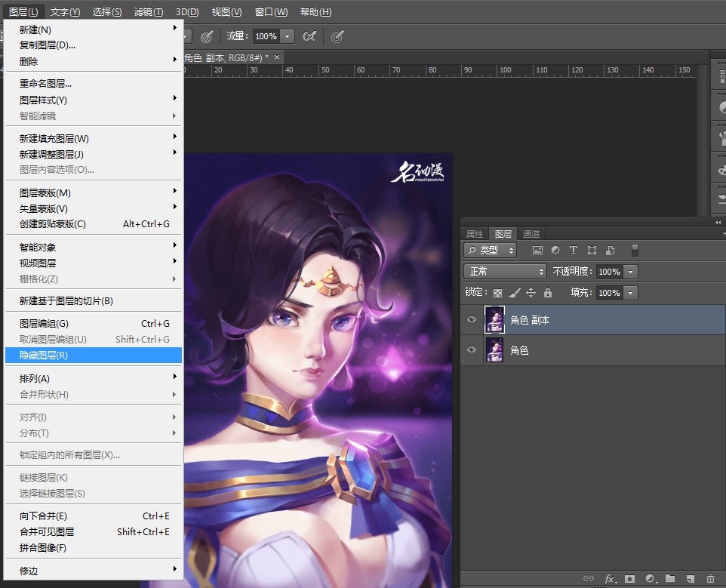Open the 流量 flow percentage dropdown arrow
Viewport: 726px width, 588px height.
(288, 36)
